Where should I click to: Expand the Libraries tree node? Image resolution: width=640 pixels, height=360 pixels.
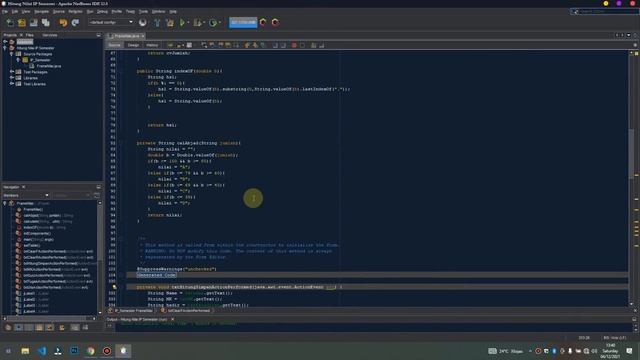click(12, 78)
